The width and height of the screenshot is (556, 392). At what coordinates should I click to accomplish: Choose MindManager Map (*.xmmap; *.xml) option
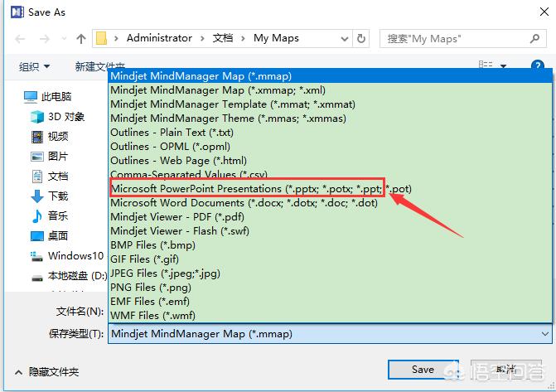click(x=330, y=90)
